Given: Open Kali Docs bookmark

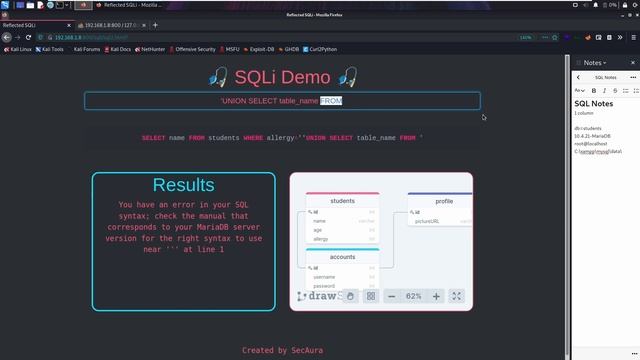Looking at the screenshot, I should pos(118,49).
